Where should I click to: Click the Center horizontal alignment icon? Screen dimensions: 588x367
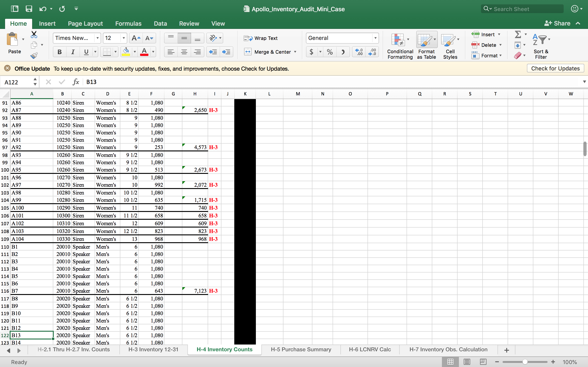[184, 52]
